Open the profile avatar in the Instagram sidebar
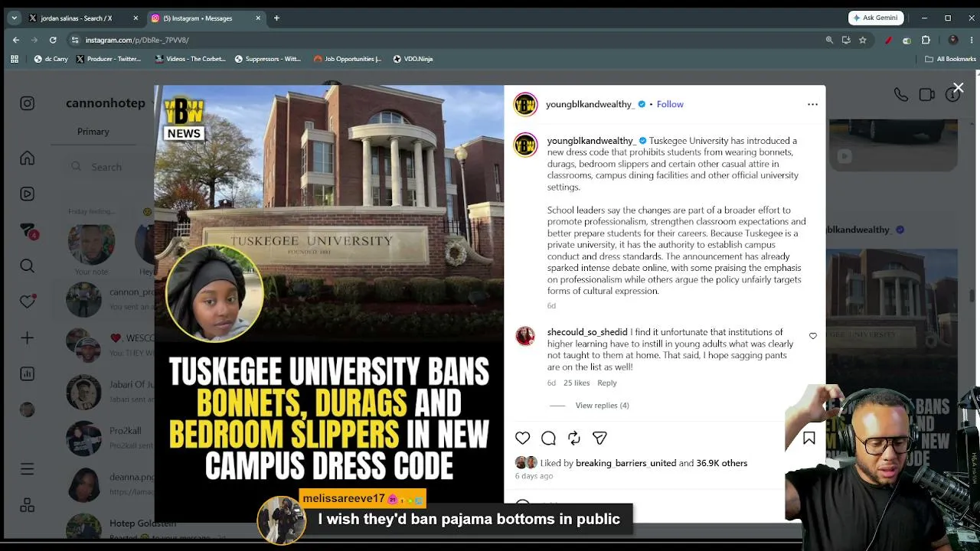Screen dimensions: 980x551 tap(28, 409)
